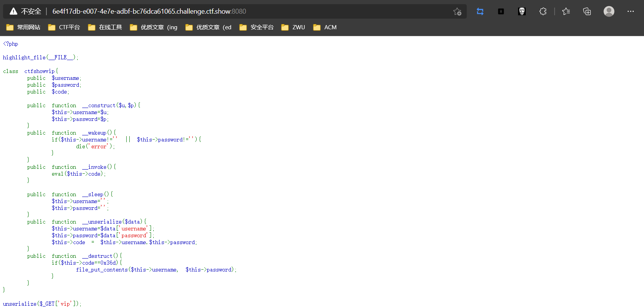
Task: Click the '__wakeup(){' function name
Action: 99,133
